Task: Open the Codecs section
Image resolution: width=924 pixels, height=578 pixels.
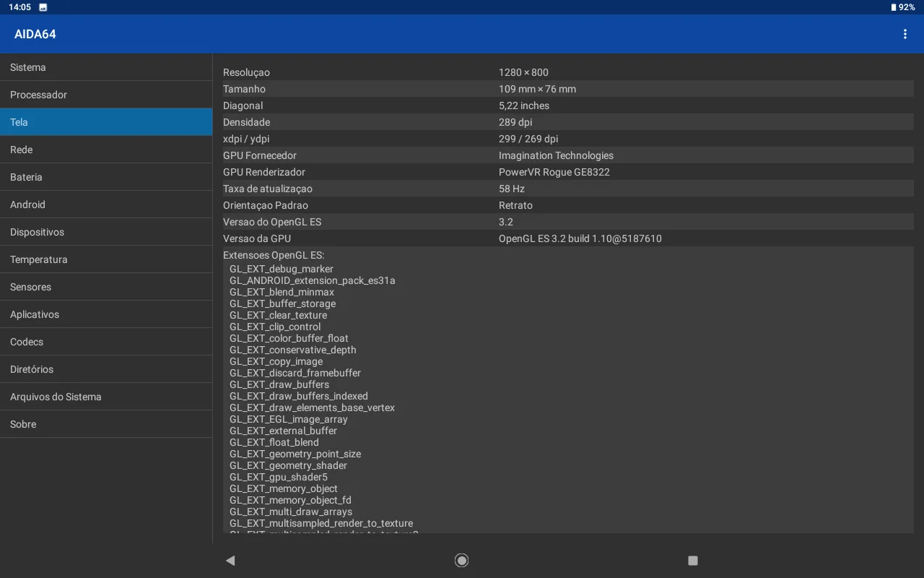Action: 106,342
